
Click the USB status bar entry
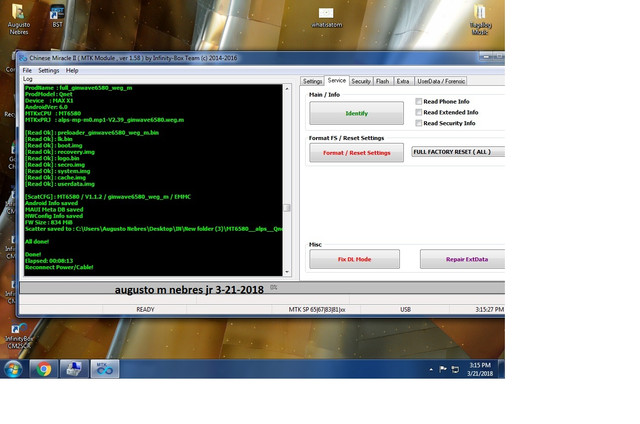(x=405, y=309)
